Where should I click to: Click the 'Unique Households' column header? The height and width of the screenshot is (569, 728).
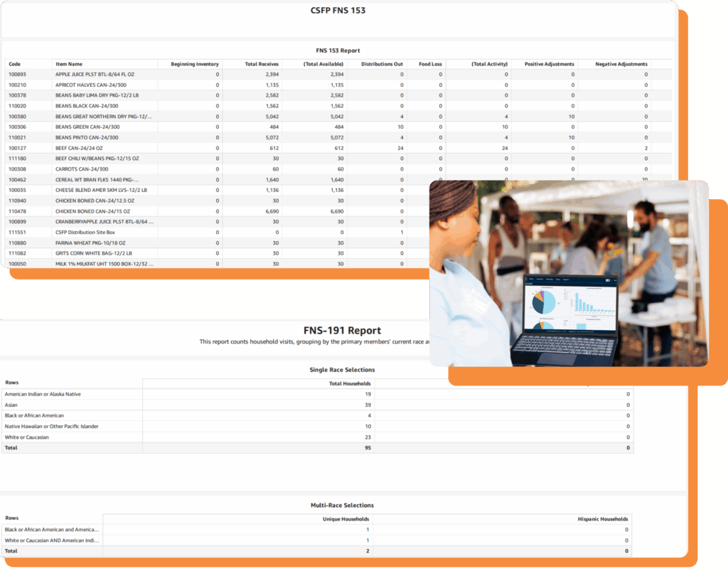coord(346,519)
